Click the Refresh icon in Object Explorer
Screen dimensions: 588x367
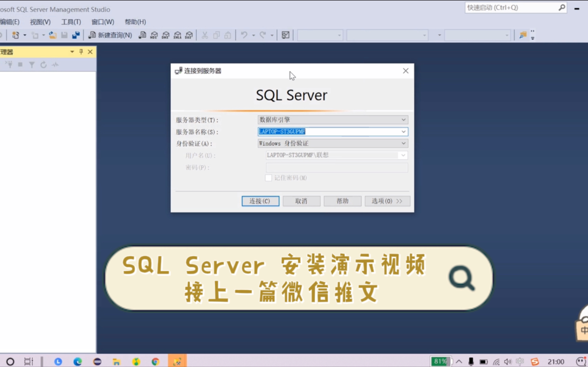click(x=43, y=65)
